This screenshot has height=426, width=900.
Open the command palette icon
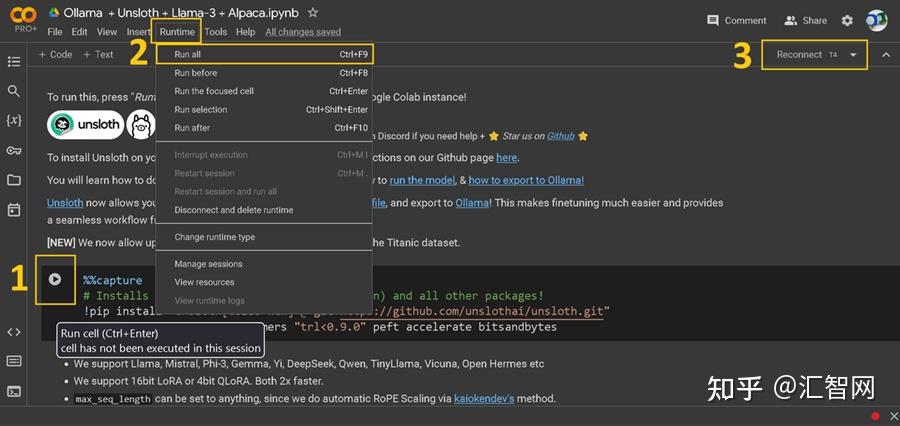[x=14, y=361]
